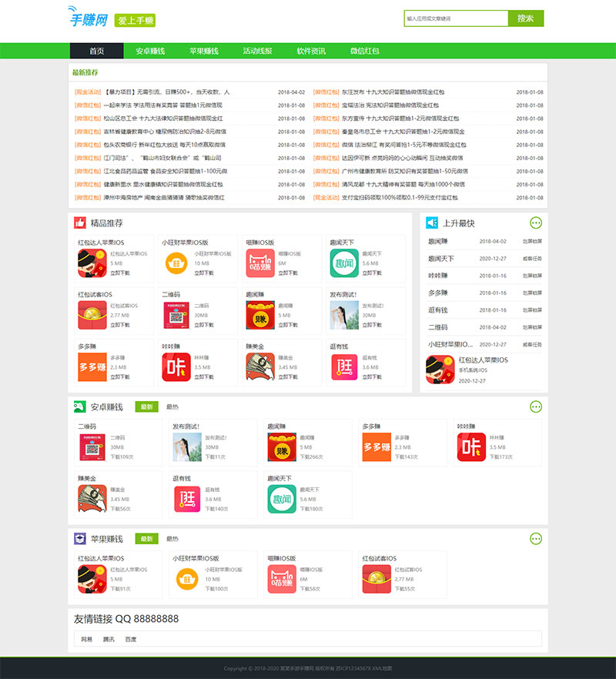Viewport: 616px width, 679px height.
Task: Click 立即下载 under 二维码 in 精品推荐
Action: tap(204, 325)
